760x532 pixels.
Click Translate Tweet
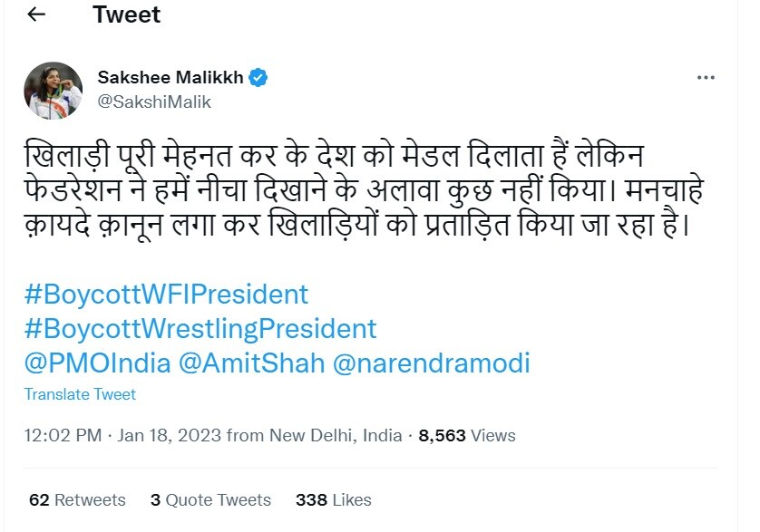pyautogui.click(x=80, y=394)
